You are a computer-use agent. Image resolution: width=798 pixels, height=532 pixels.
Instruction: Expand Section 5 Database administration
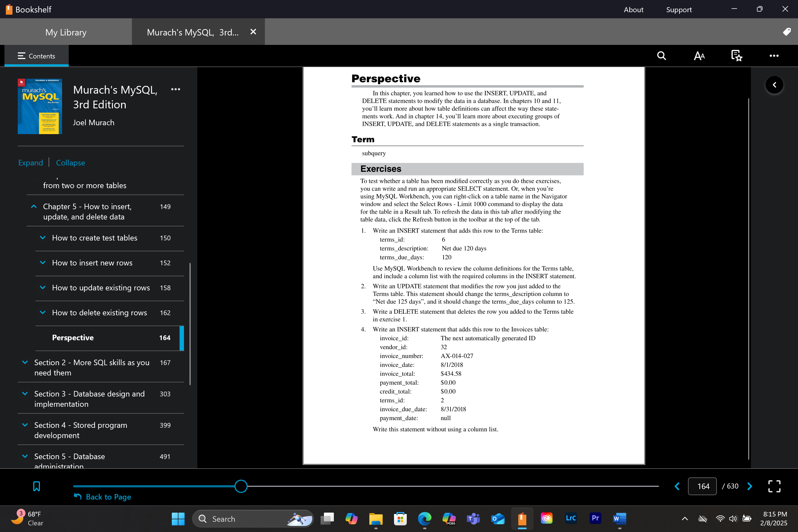coord(25,456)
